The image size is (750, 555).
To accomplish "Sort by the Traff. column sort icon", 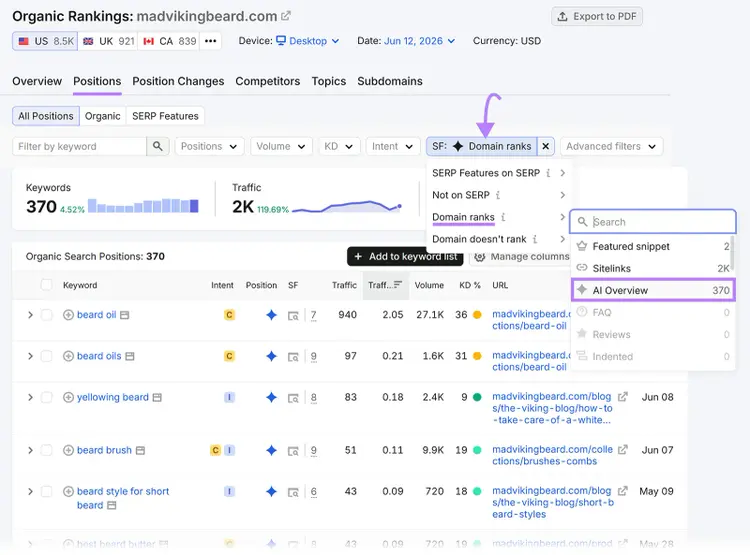I will [x=397, y=285].
